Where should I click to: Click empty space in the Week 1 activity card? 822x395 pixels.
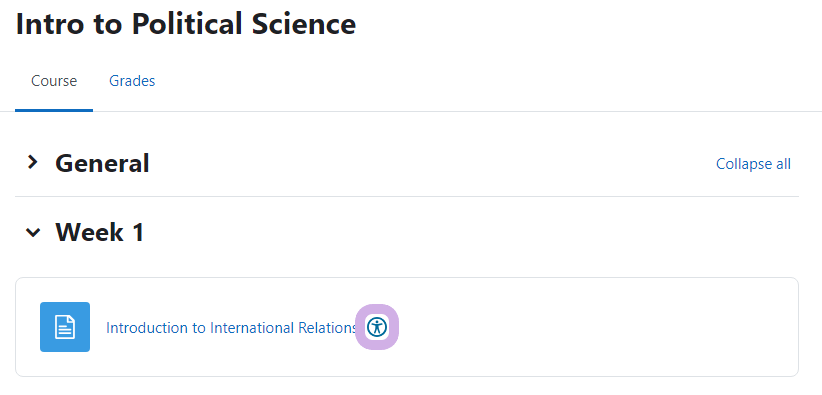[x=592, y=327]
